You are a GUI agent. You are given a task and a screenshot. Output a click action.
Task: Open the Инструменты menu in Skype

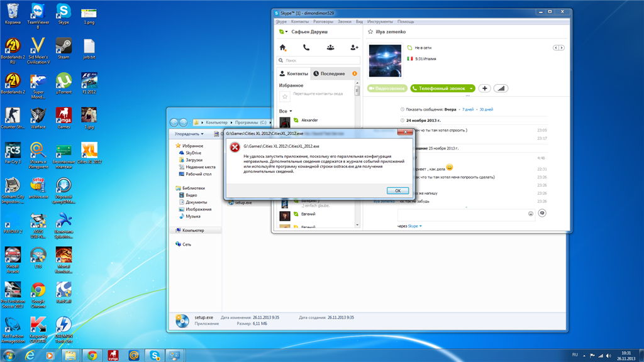(x=380, y=21)
